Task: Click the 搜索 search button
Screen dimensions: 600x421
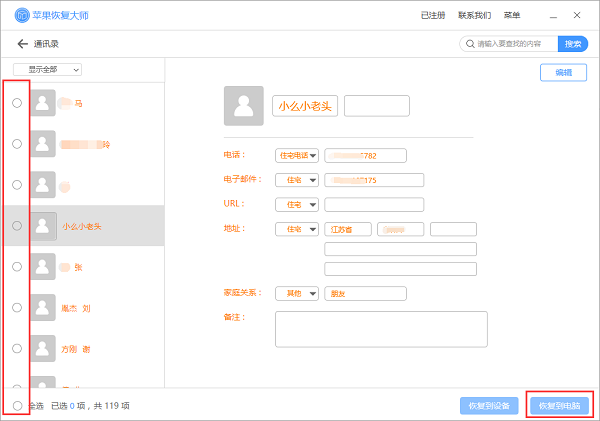Action: [573, 44]
